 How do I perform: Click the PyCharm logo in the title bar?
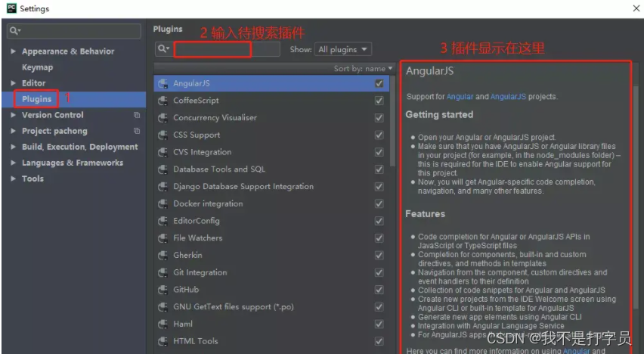point(11,8)
